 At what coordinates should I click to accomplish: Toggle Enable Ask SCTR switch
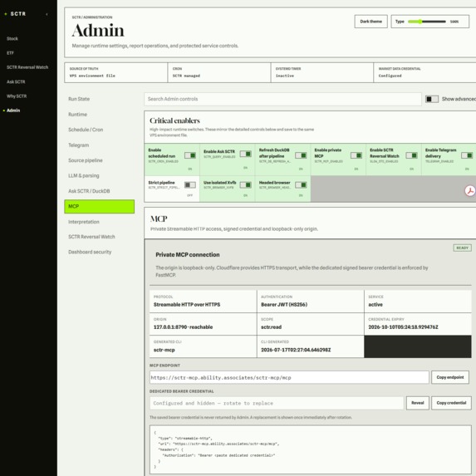pos(245,154)
